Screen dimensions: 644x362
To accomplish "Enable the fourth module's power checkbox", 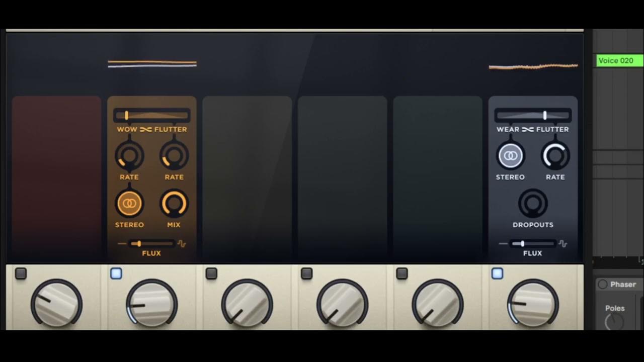I will [306, 274].
